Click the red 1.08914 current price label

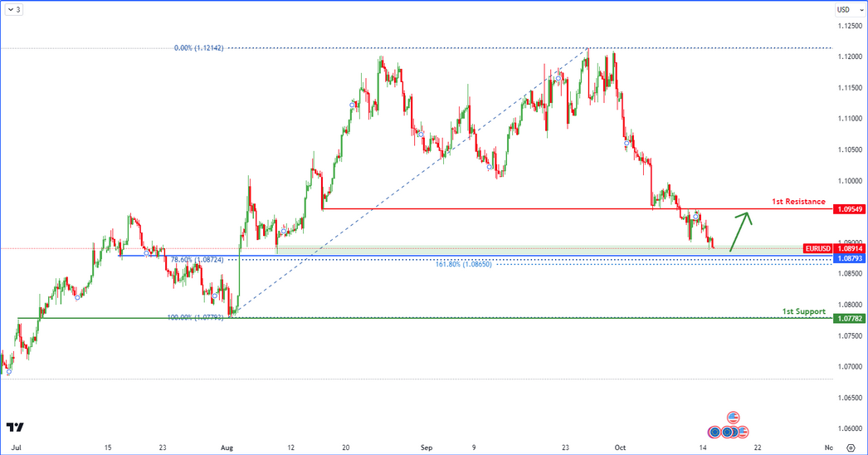[850, 249]
